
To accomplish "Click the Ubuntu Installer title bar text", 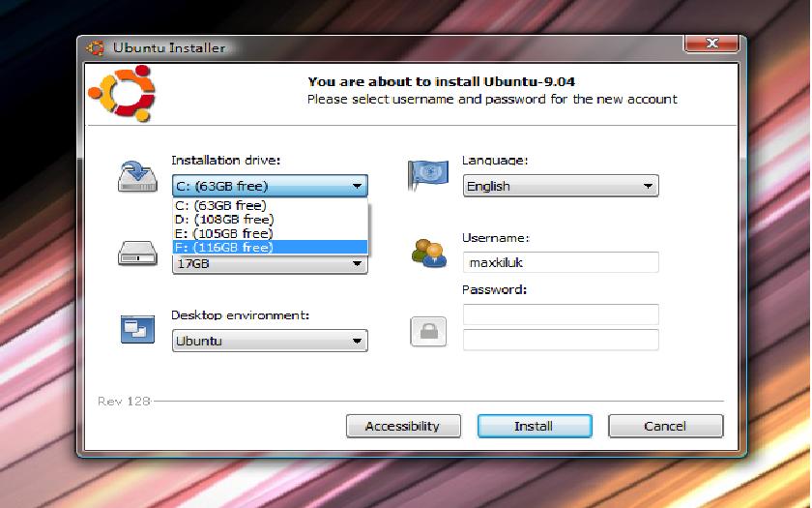I will (x=169, y=47).
